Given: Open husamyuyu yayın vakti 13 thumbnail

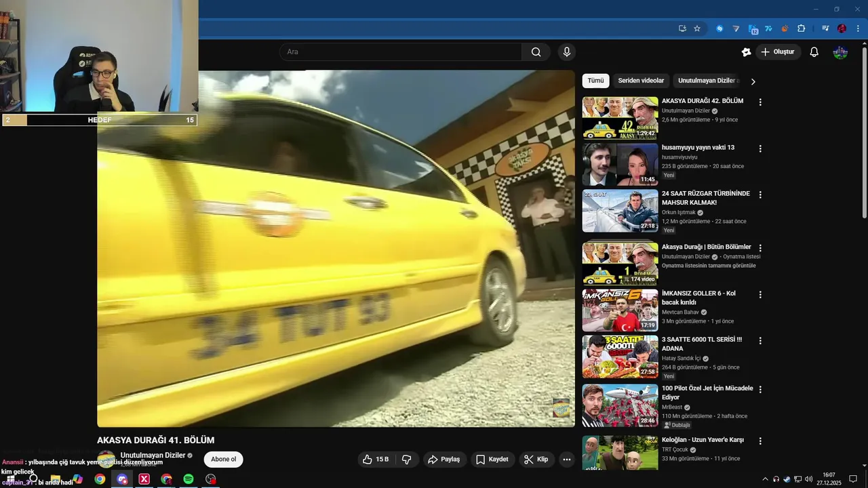Looking at the screenshot, I should tap(620, 164).
